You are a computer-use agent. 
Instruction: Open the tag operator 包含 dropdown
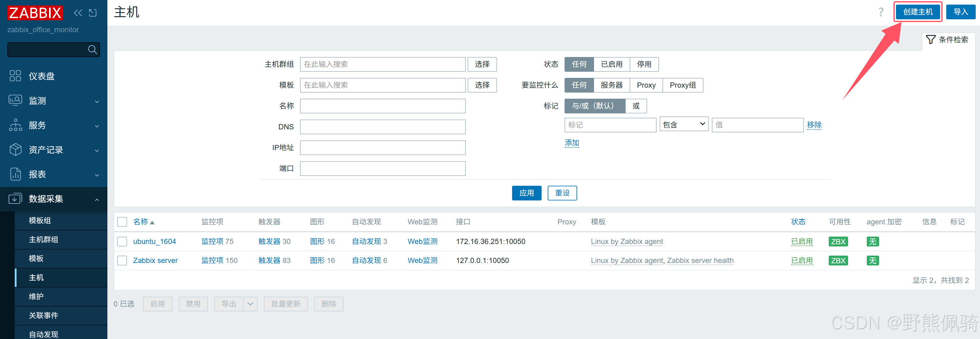coord(684,125)
